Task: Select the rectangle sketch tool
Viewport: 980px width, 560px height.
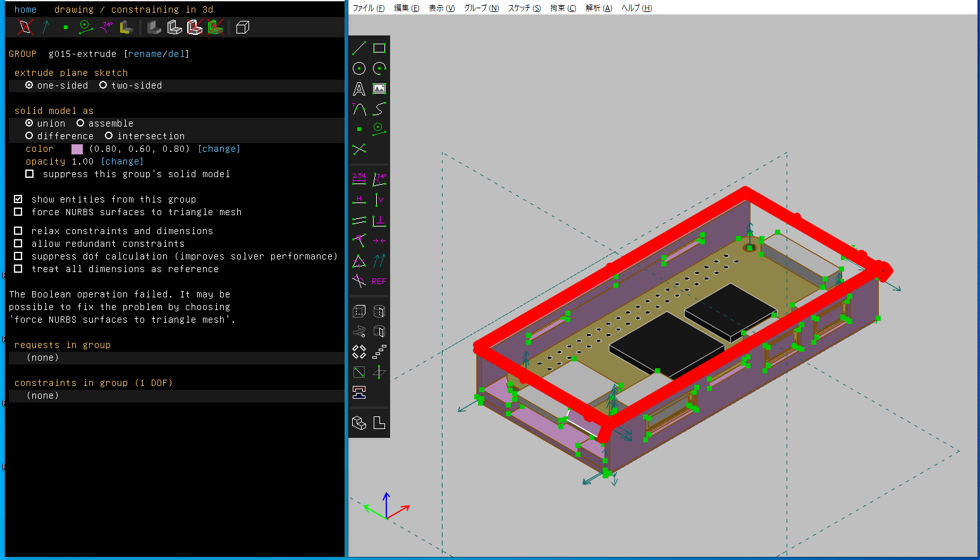Action: pyautogui.click(x=379, y=48)
